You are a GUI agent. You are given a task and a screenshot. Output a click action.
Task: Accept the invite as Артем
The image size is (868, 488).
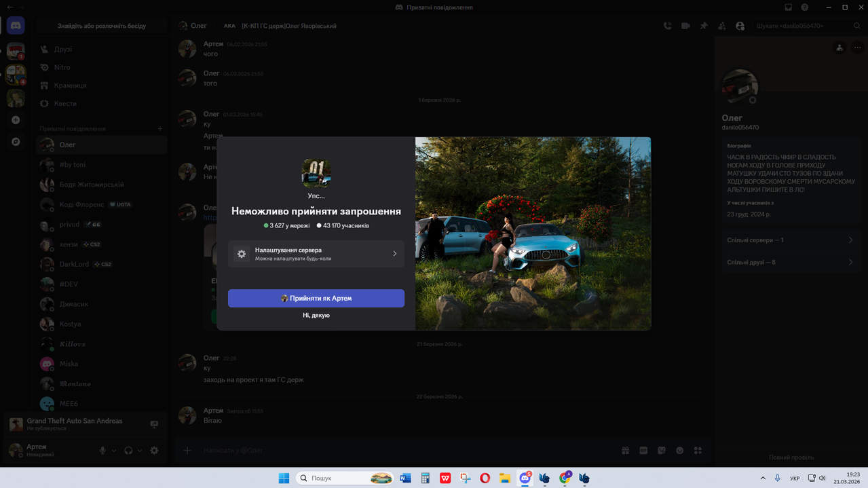316,298
